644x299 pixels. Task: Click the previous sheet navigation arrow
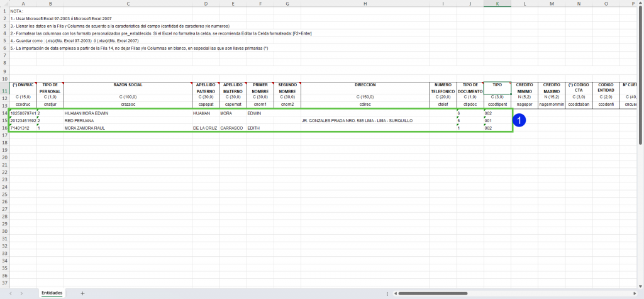(10, 293)
